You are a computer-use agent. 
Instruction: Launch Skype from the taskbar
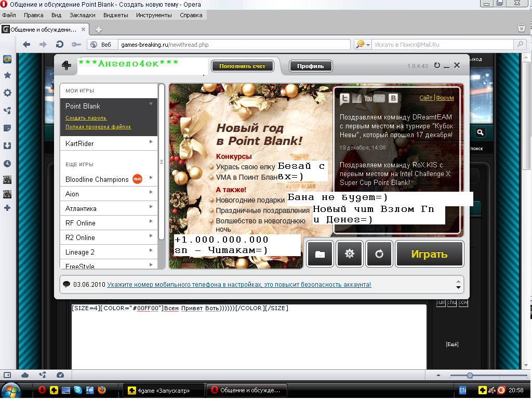(x=78, y=390)
